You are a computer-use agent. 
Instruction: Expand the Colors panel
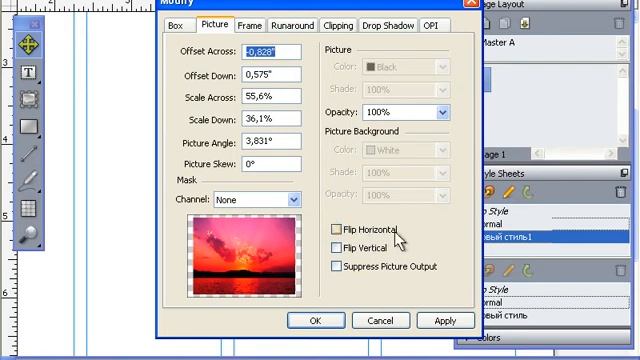[466, 338]
